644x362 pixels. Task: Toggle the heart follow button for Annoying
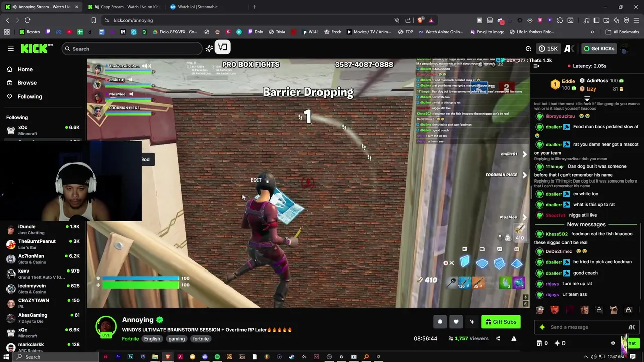pyautogui.click(x=456, y=322)
